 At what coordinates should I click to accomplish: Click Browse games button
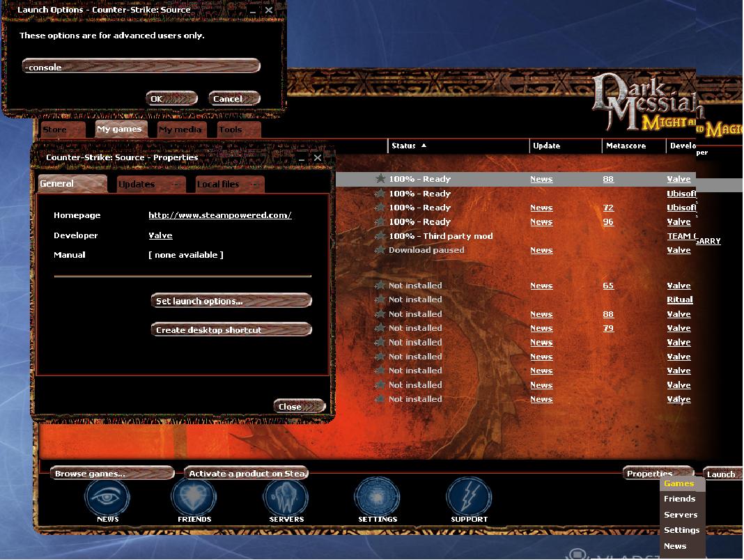[x=112, y=473]
